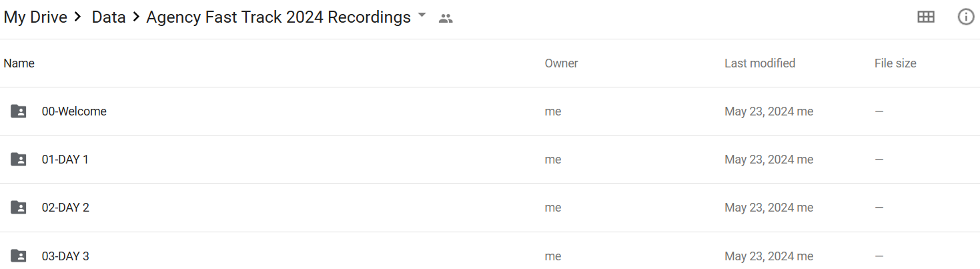Open the view details info panel

(966, 17)
